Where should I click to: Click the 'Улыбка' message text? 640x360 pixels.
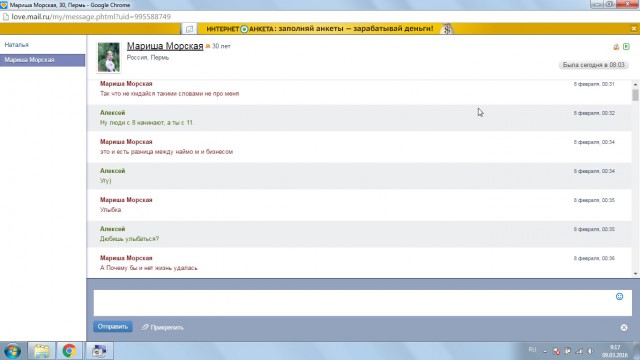coord(110,209)
